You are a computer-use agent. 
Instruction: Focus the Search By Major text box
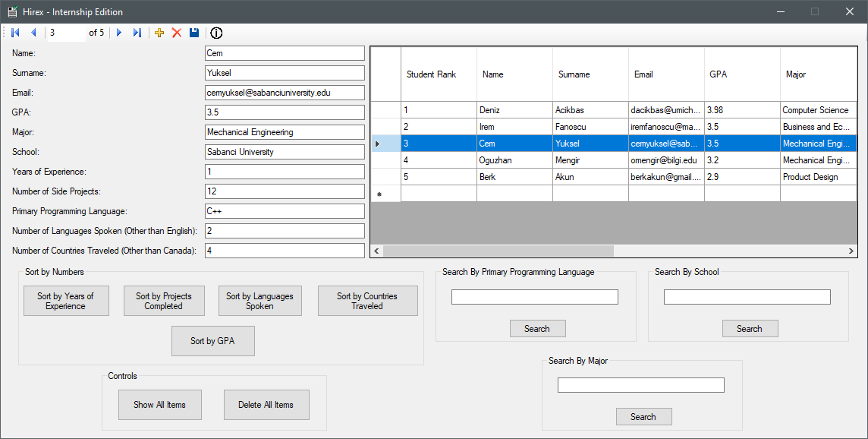tap(641, 385)
